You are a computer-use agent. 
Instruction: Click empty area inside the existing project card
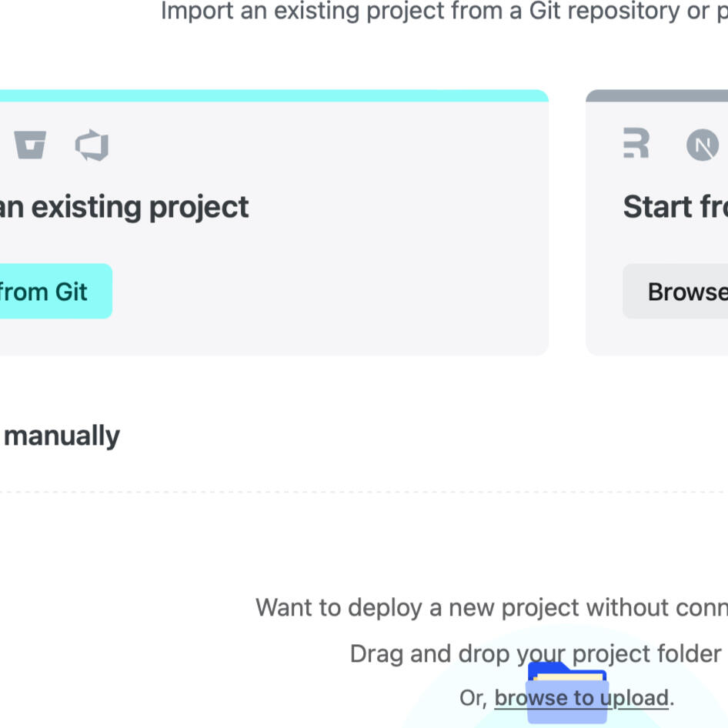(346, 292)
